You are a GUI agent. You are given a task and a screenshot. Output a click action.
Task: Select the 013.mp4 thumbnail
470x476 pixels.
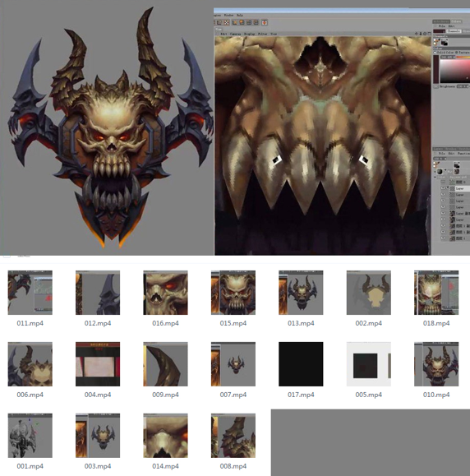301,293
